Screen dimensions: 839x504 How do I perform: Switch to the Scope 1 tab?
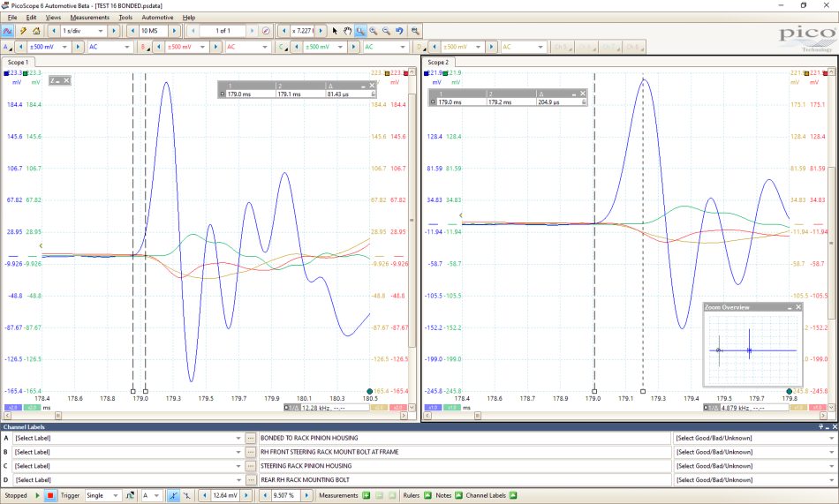point(18,62)
